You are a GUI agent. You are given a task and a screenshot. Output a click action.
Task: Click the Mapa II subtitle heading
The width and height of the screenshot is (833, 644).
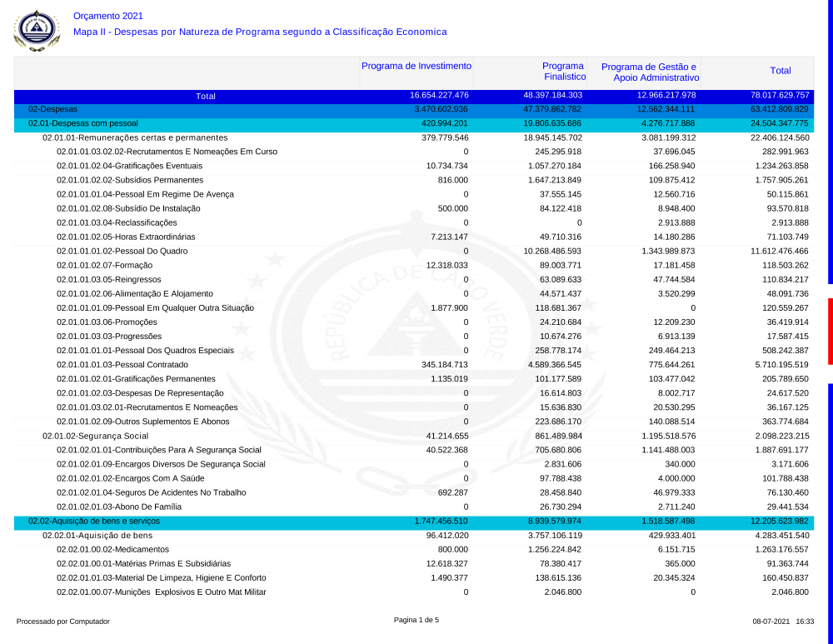[x=260, y=32]
